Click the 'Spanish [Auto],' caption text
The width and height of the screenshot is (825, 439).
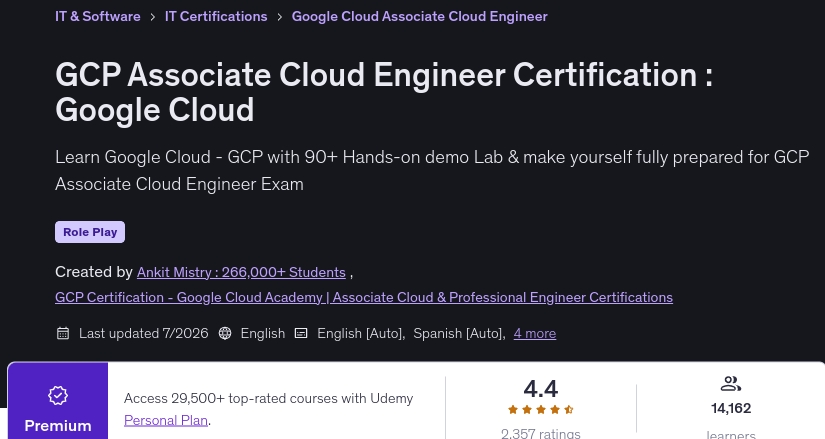(x=459, y=333)
